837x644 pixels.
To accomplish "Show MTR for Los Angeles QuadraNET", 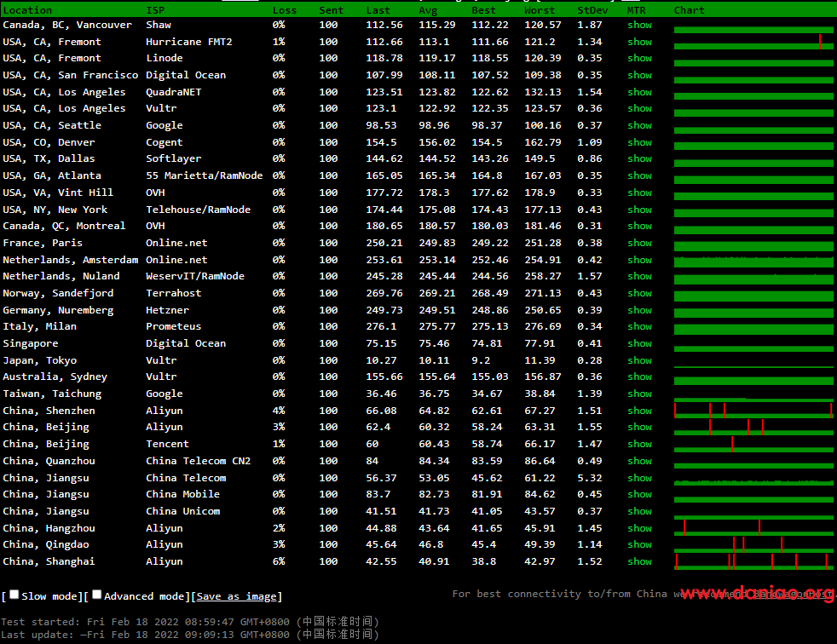I will [639, 92].
